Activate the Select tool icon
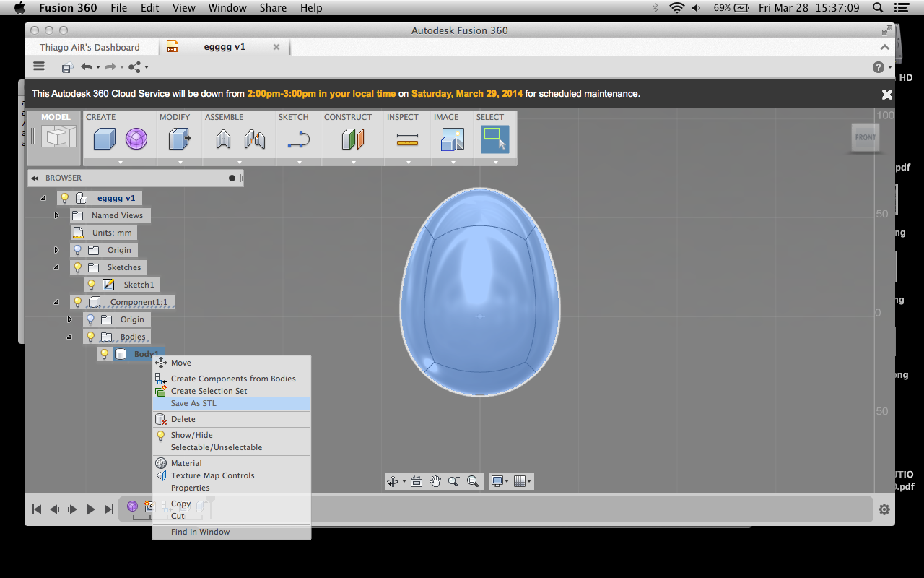 click(495, 139)
